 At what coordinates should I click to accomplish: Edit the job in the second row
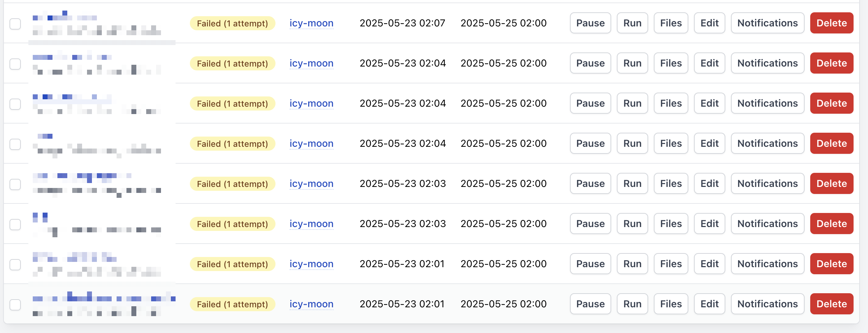[x=709, y=63]
